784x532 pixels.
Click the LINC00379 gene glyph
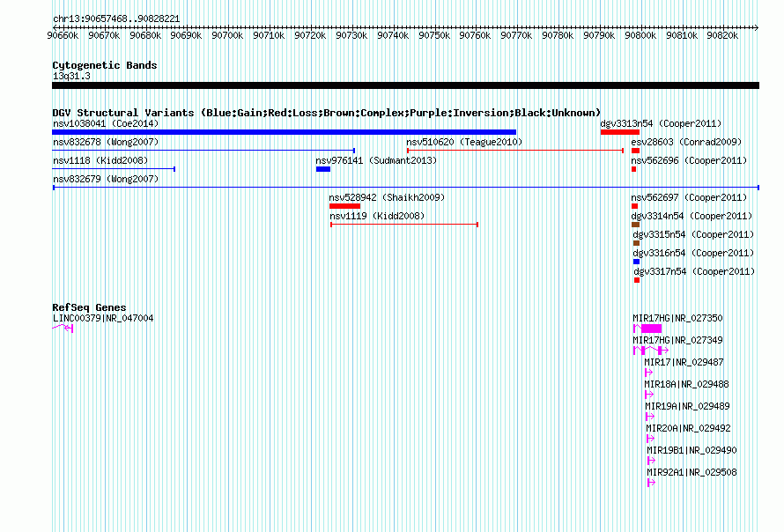pos(63,329)
